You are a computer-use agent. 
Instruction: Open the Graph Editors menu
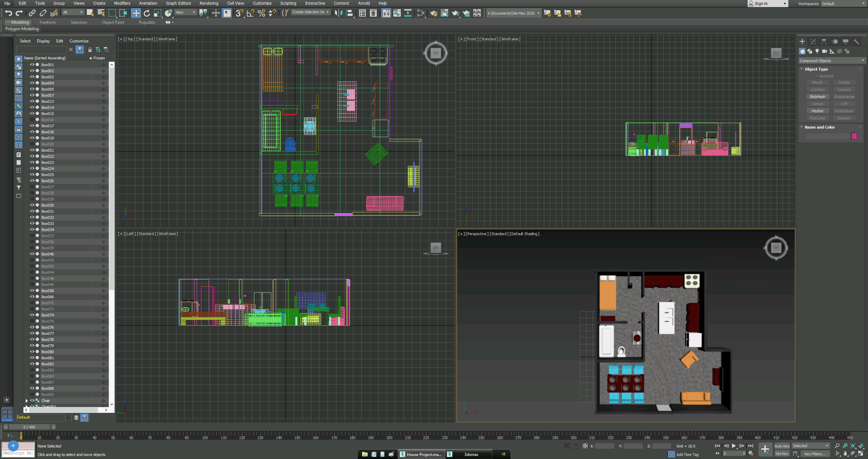(178, 3)
